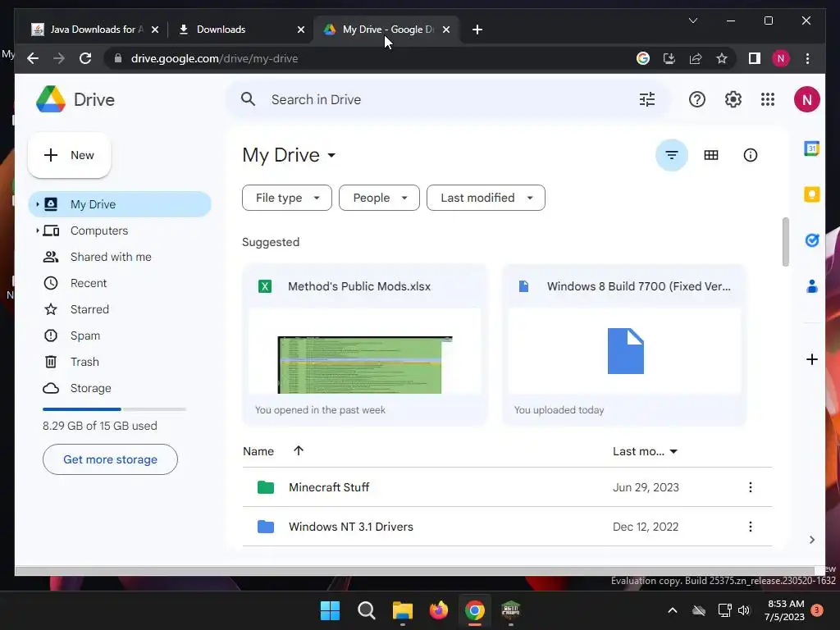
Task: Open Method's Public Mods.xlsx suggestion
Action: [365, 345]
